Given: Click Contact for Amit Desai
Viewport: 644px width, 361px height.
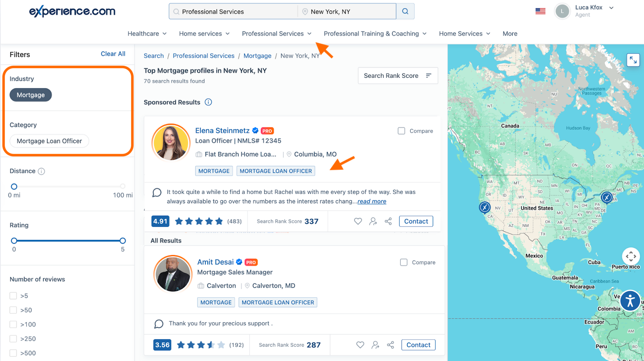Looking at the screenshot, I should pos(418,345).
